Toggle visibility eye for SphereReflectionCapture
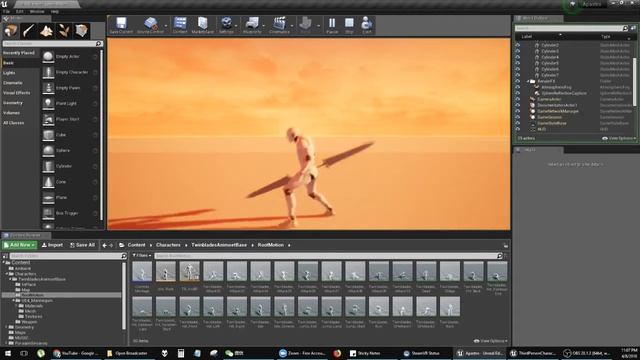Image resolution: width=640 pixels, height=360 pixels. coord(518,93)
